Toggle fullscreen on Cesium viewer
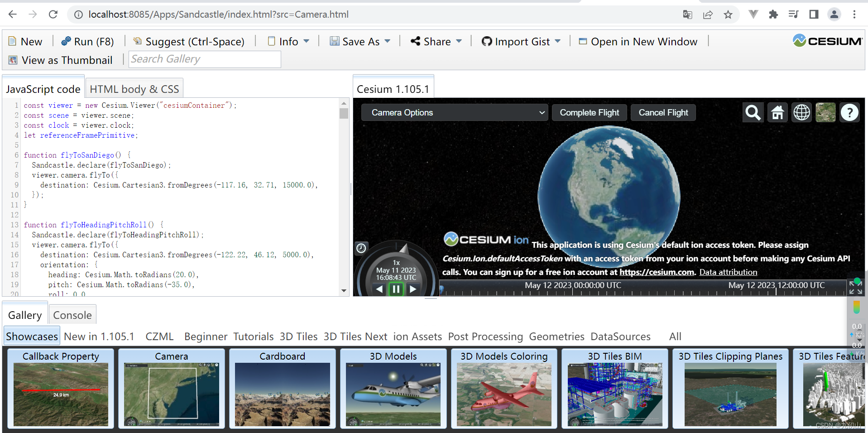The width and height of the screenshot is (868, 433). coord(855,288)
